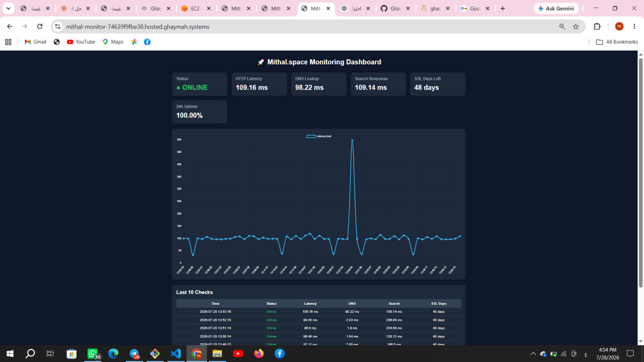The height and width of the screenshot is (362, 644).
Task: Open the Chrome profile avatar
Action: (619, 27)
